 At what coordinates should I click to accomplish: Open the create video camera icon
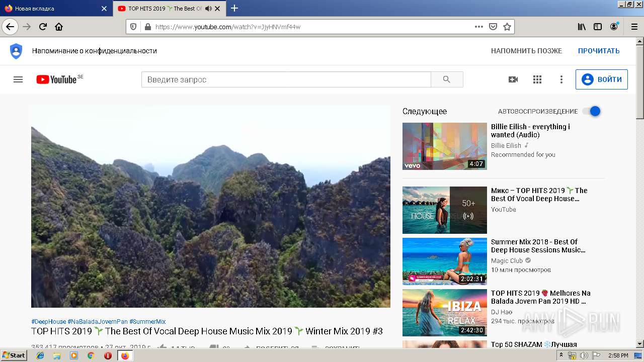(513, 79)
